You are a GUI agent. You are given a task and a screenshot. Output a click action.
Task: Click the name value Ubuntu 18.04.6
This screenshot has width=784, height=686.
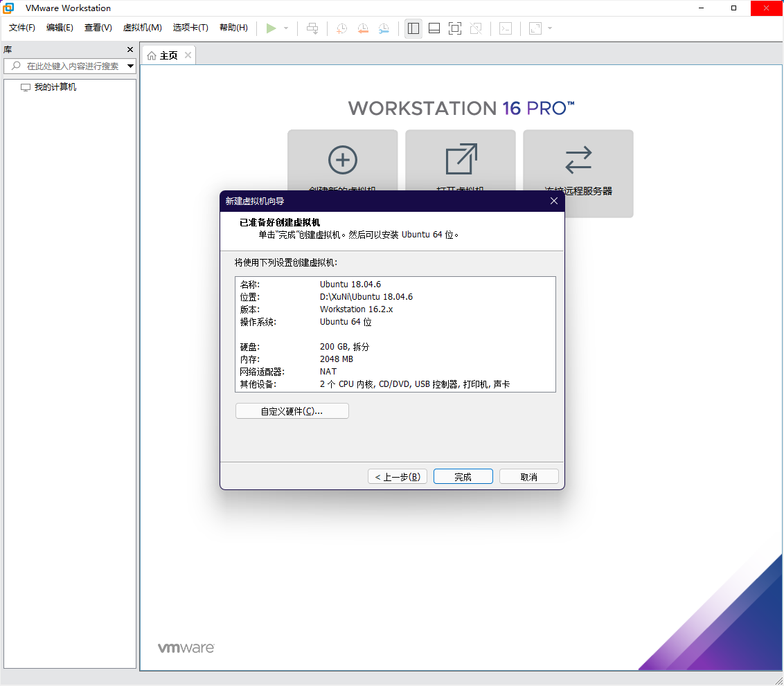click(x=350, y=285)
